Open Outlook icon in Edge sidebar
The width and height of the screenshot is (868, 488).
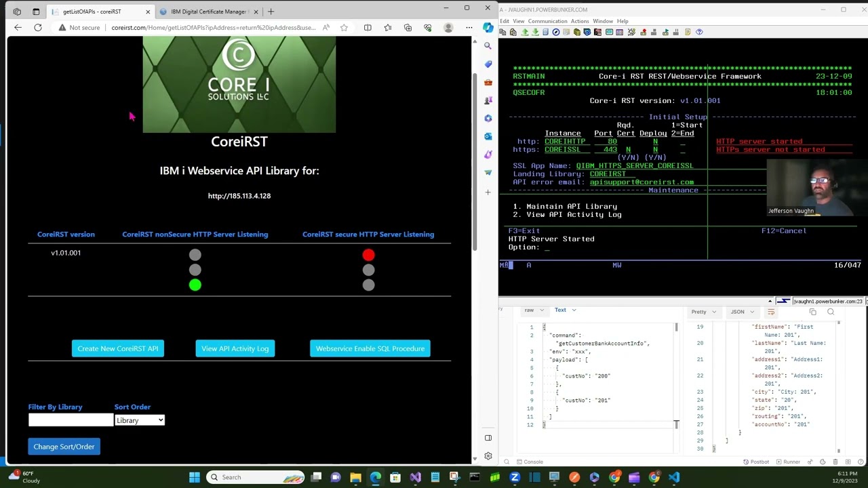(488, 136)
